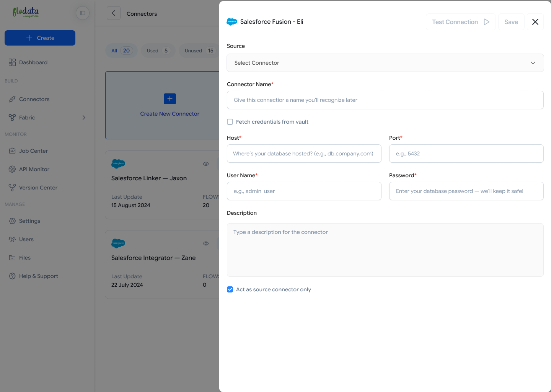Click the Save button
This screenshot has width=551, height=392.
511,22
